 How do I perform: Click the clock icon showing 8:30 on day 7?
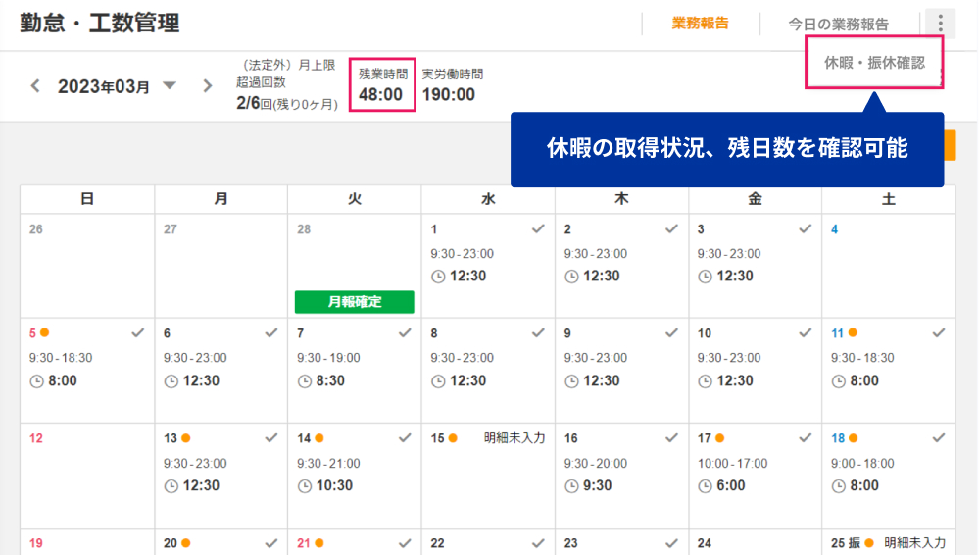(x=305, y=381)
